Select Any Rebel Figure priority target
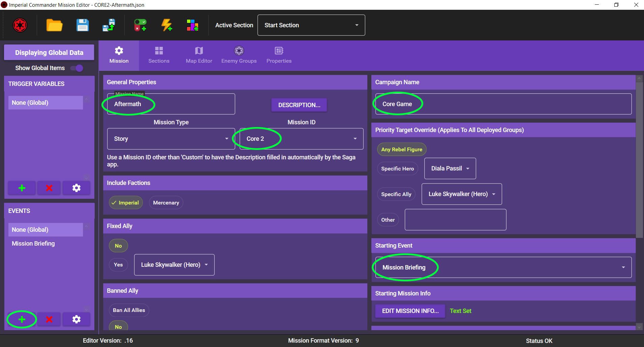Screen dimensions: 644x347 point(402,150)
